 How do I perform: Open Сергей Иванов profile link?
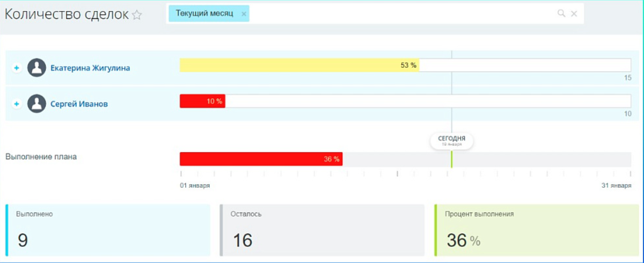tap(79, 104)
